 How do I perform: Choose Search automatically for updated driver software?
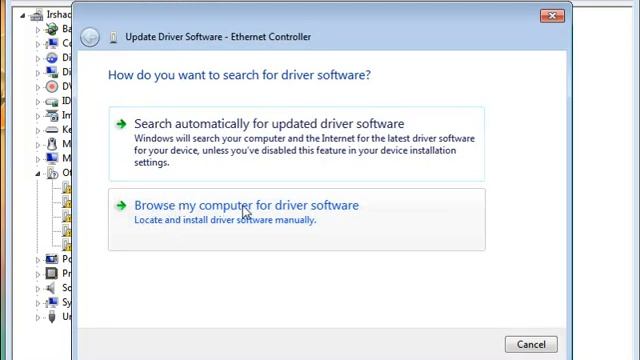(297, 144)
